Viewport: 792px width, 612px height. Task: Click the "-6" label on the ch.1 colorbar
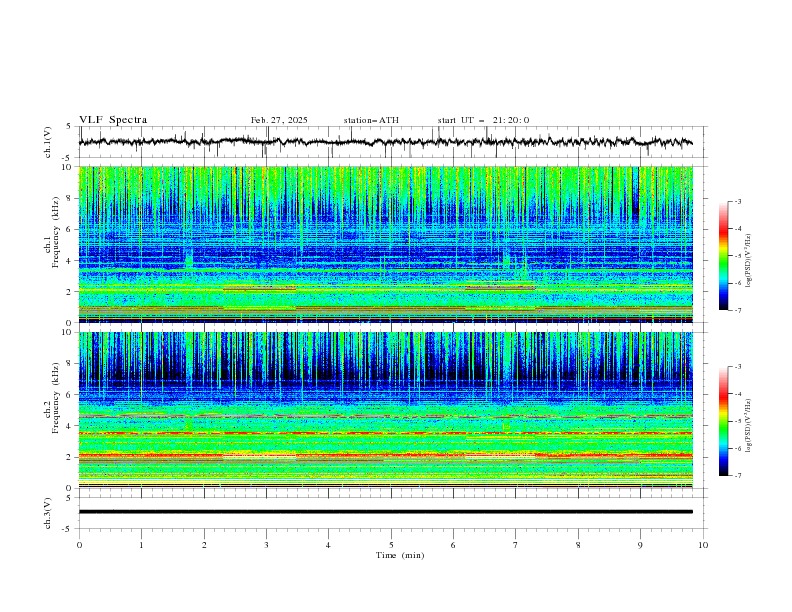tap(738, 283)
